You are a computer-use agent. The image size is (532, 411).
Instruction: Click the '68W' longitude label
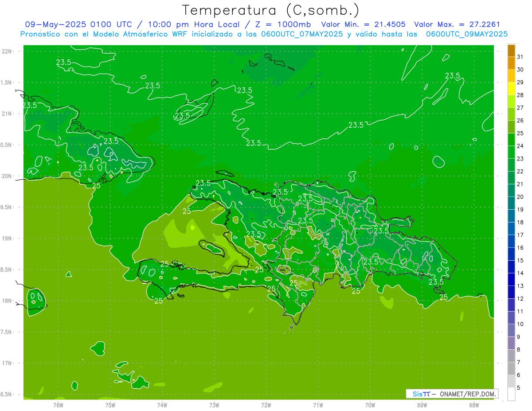tap(474, 405)
